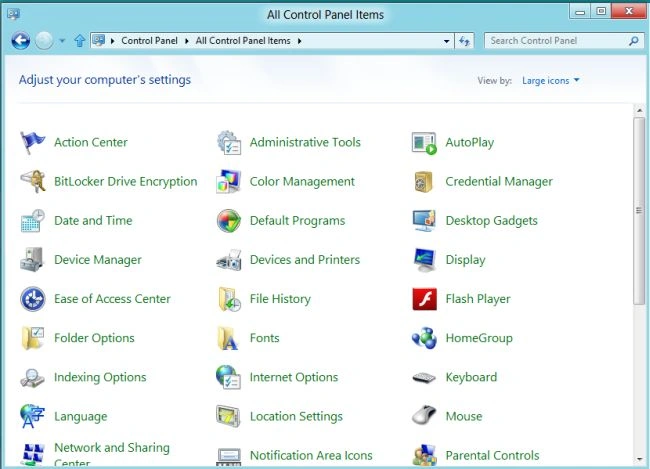
Task: Open the Administrative Tools gear icon
Action: tap(229, 142)
